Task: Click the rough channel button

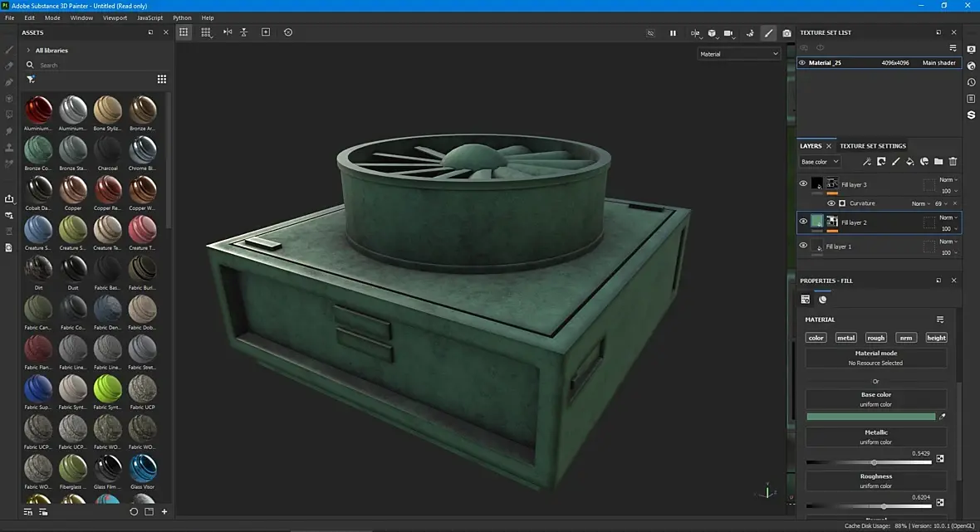Action: (876, 338)
